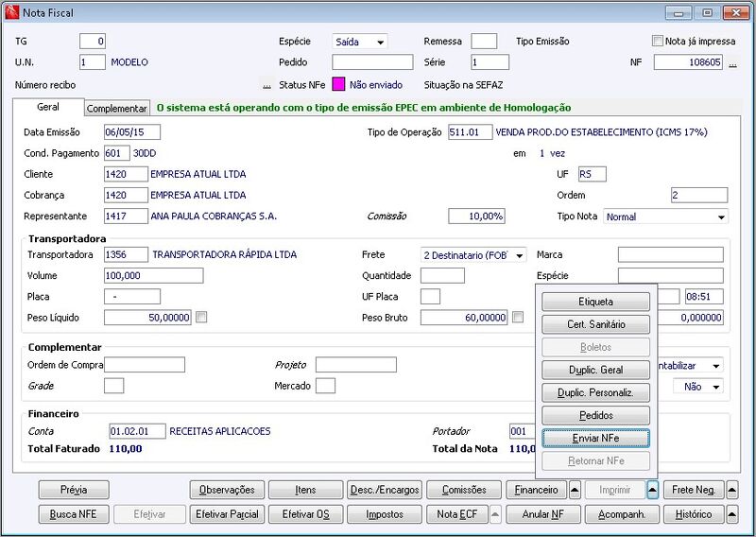Viewport: 756px width, 537px height.
Task: Click the Pedido input field
Action: [x=372, y=62]
